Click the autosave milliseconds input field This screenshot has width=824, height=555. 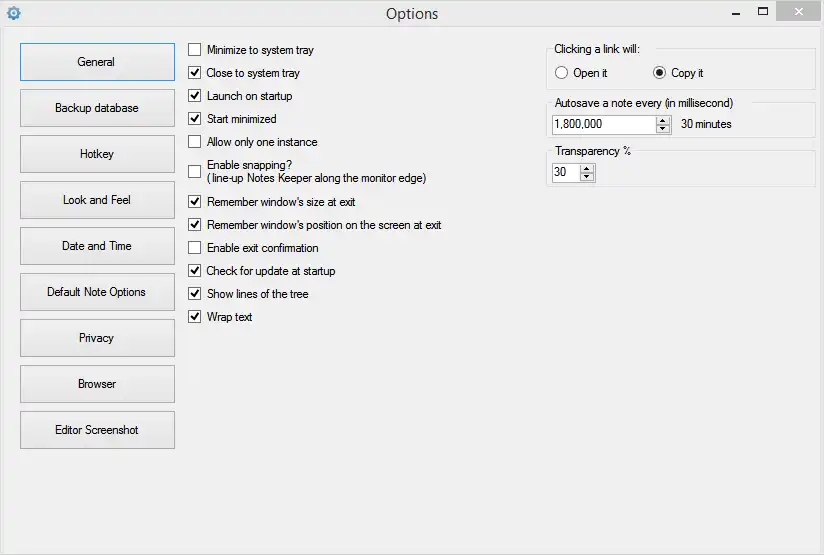pyautogui.click(x=603, y=124)
